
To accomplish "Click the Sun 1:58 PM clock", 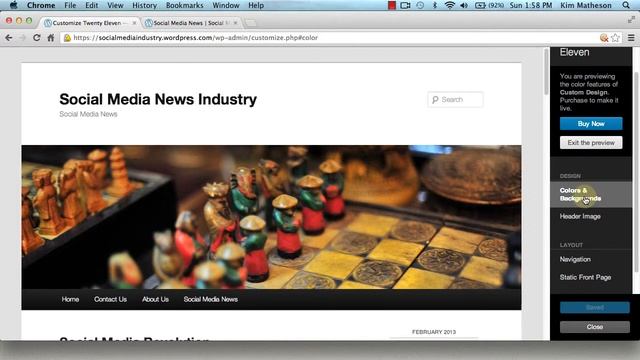I will coord(531,5).
